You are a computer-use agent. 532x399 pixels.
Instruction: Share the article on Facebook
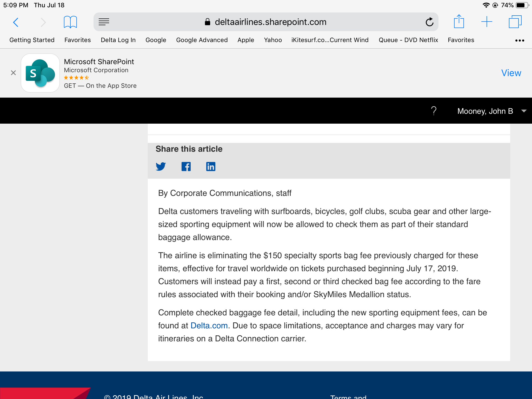186,167
